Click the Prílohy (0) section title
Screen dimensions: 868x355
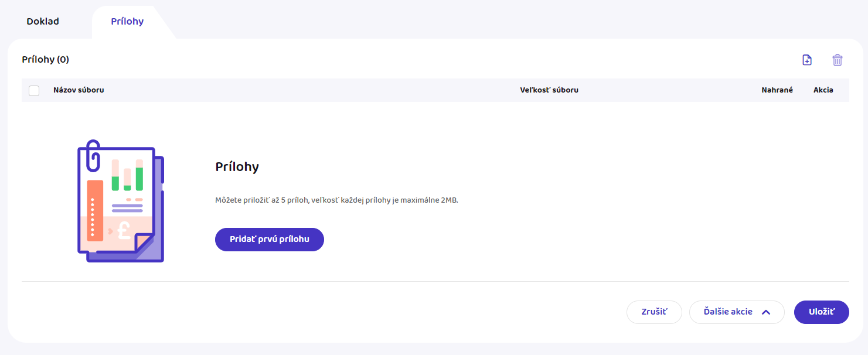tap(46, 60)
